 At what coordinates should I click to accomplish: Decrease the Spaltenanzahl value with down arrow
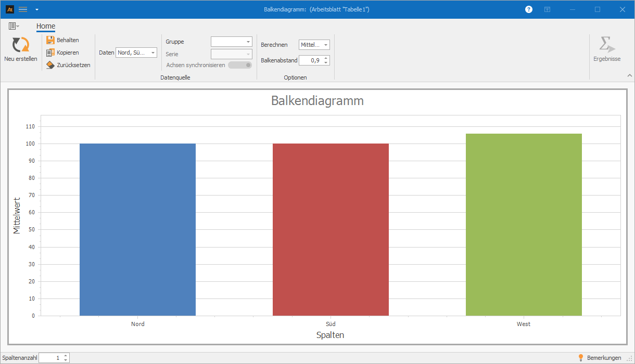point(66,360)
